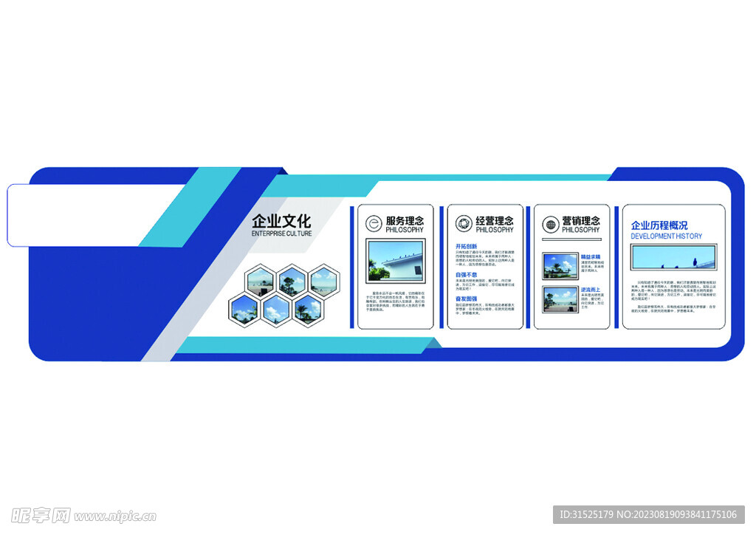Select the 企业文化 heading
Image resolution: width=756 pixels, height=535 pixels.
point(281,221)
